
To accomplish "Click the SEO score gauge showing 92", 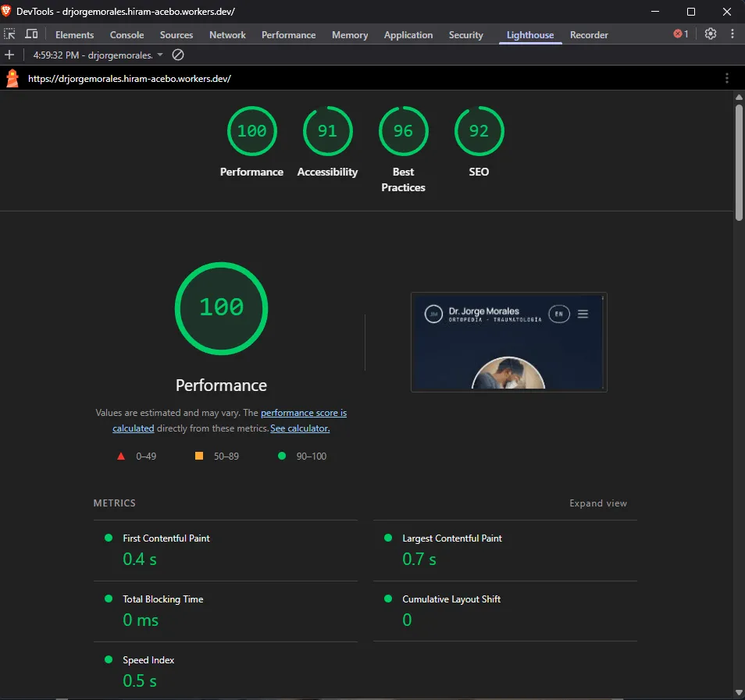I will click(x=479, y=131).
